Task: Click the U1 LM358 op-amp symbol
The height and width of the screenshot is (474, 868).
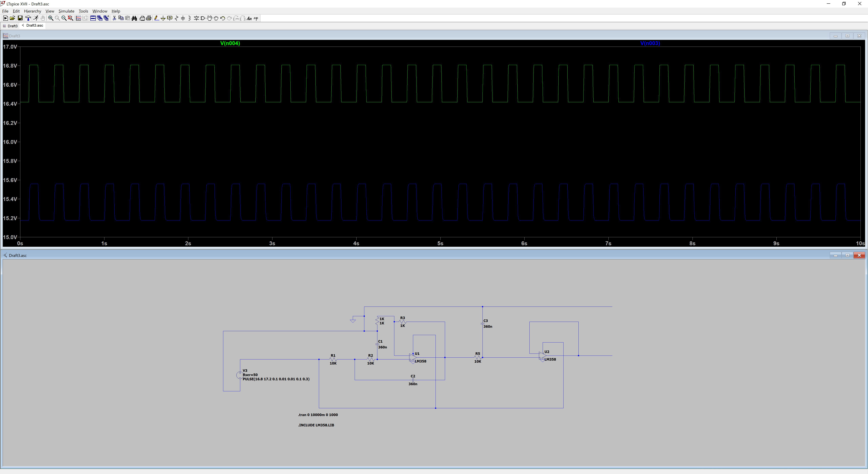Action: pos(413,358)
